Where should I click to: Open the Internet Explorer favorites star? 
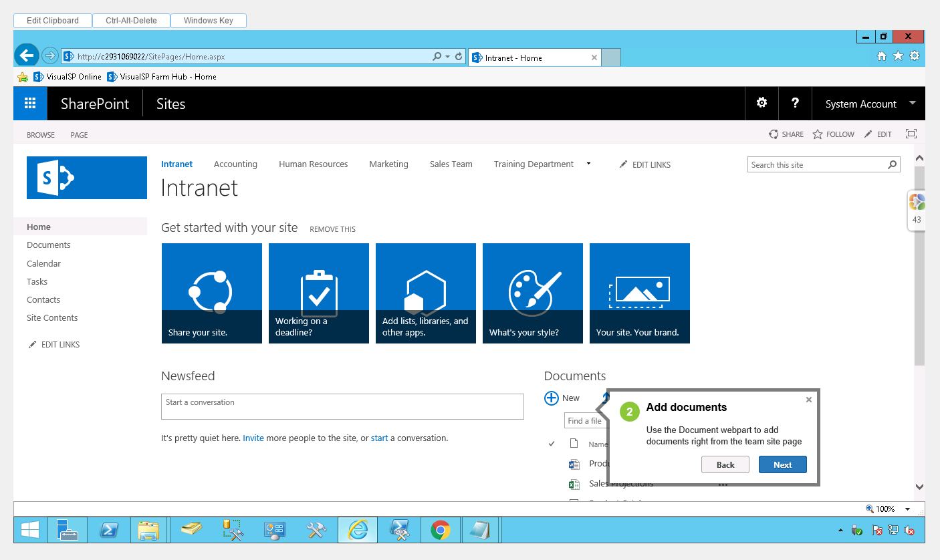[x=899, y=57]
